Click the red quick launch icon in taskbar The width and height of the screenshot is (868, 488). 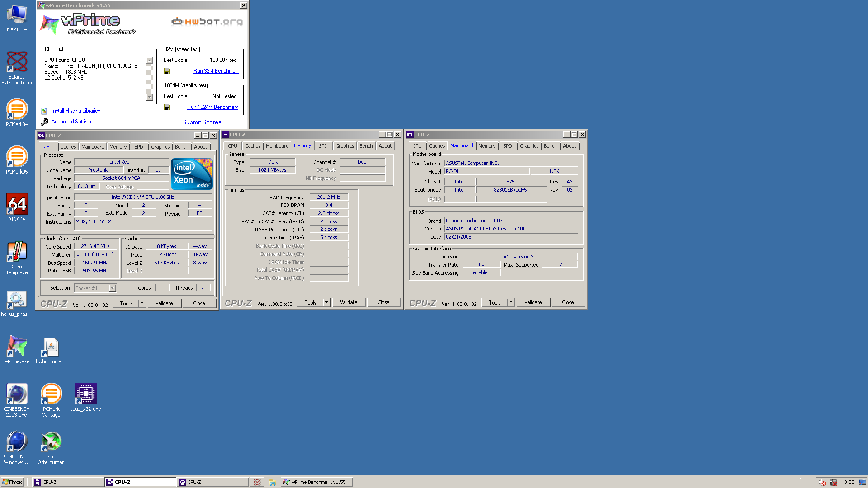257,482
